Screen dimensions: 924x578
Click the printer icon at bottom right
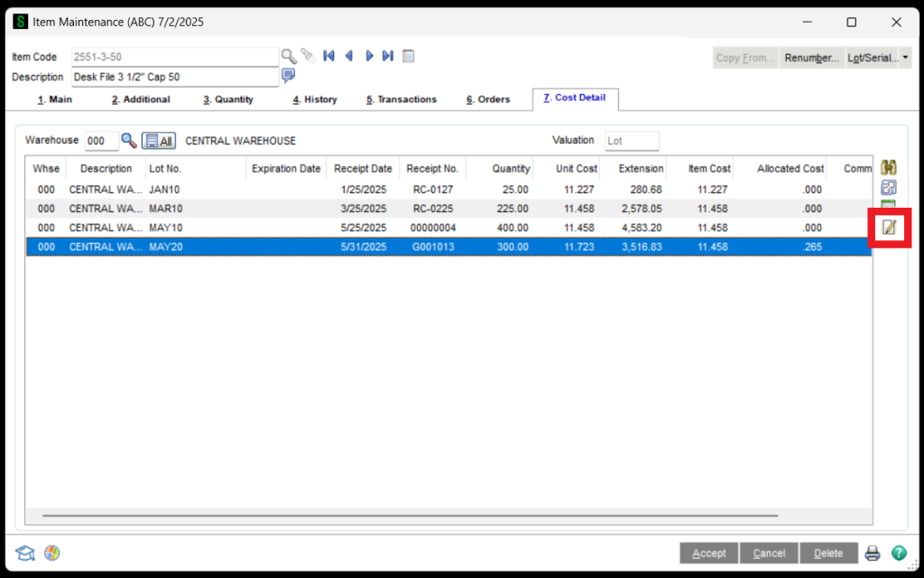(873, 553)
